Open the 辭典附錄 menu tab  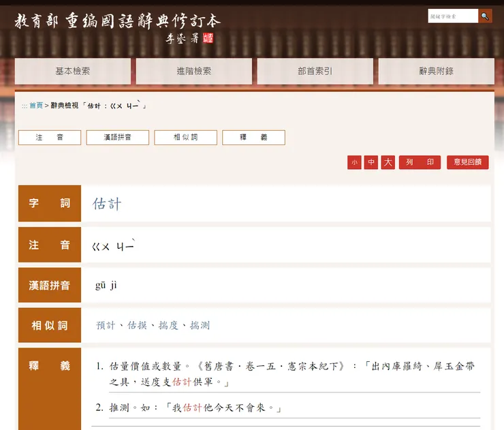click(x=436, y=71)
